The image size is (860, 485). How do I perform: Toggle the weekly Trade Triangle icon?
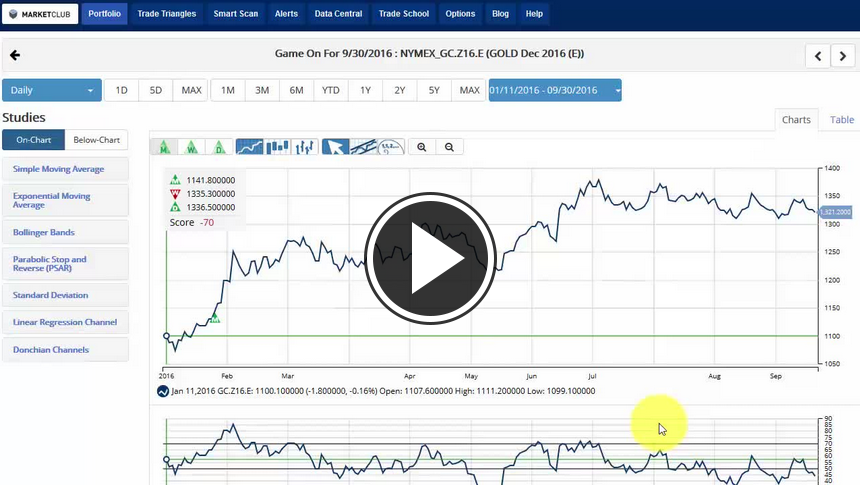(191, 147)
